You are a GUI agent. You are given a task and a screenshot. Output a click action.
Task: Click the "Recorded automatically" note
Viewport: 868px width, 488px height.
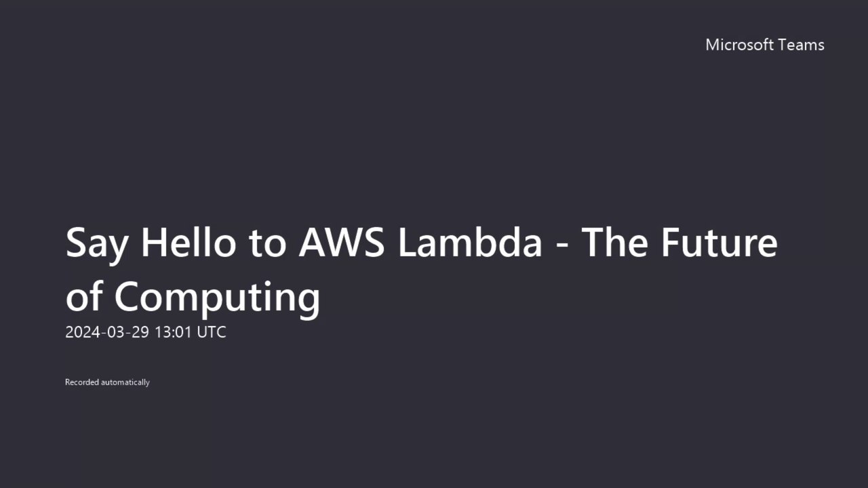click(107, 382)
